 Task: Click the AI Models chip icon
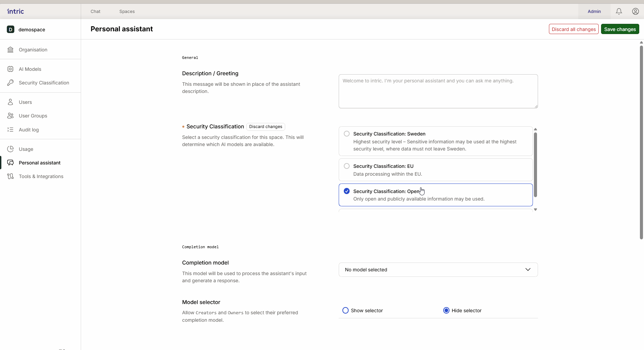tap(11, 69)
